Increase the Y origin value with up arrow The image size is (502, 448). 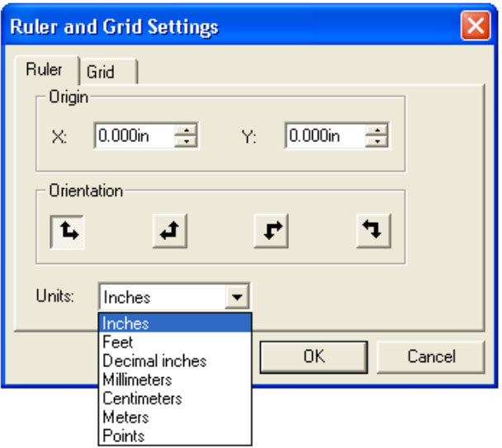(376, 130)
